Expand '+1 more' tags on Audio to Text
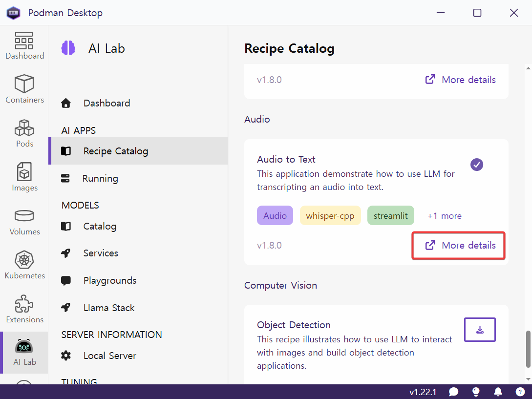This screenshot has width=532, height=399. click(x=444, y=216)
